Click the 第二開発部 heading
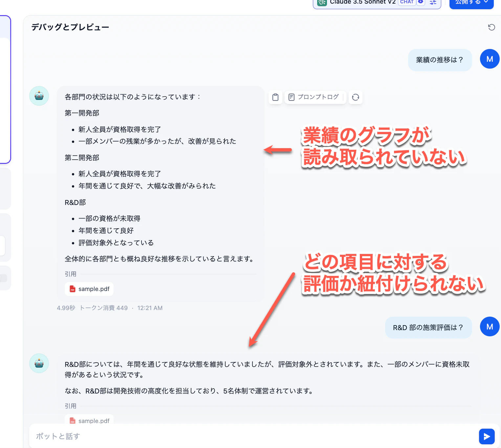 click(82, 158)
